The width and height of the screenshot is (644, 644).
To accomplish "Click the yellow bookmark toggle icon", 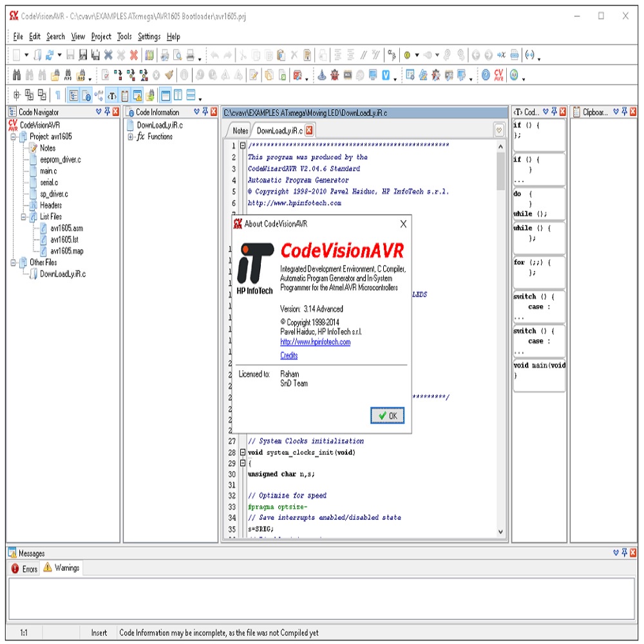I will click(407, 55).
